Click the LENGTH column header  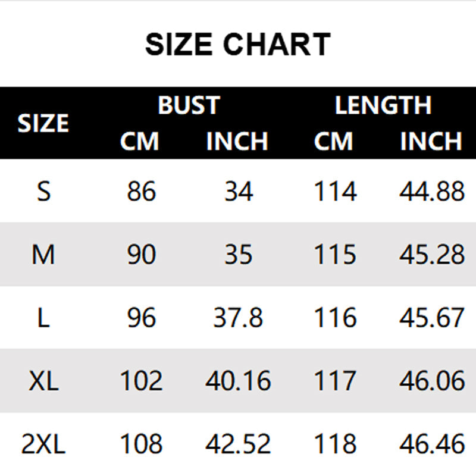click(383, 105)
